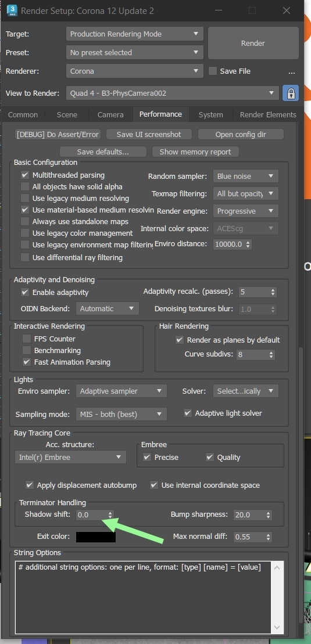Enable Use legacy medium resolving

point(25,199)
